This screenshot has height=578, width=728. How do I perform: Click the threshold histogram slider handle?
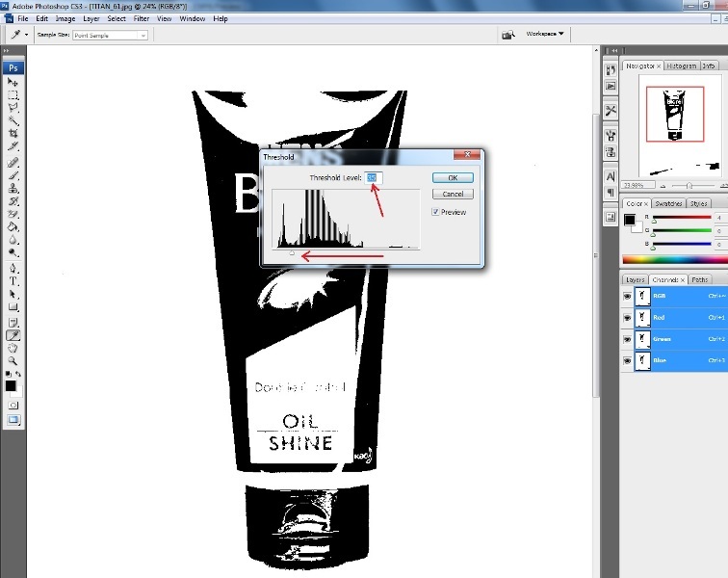tap(293, 253)
